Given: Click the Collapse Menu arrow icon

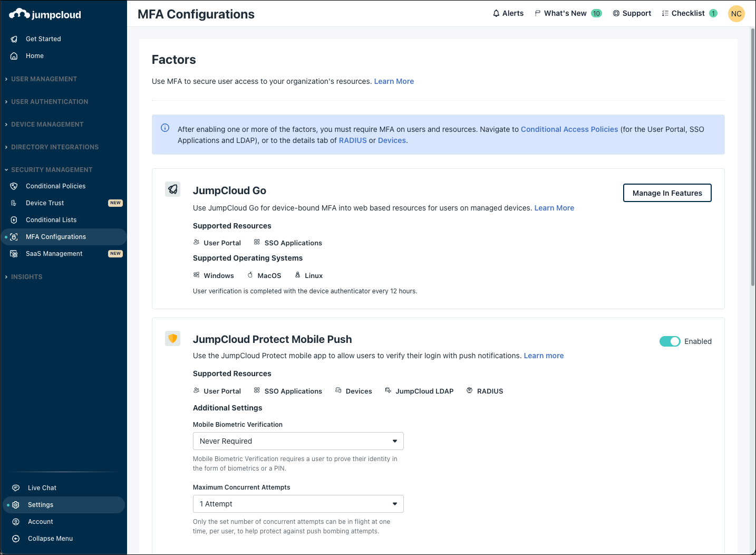Looking at the screenshot, I should coord(16,539).
